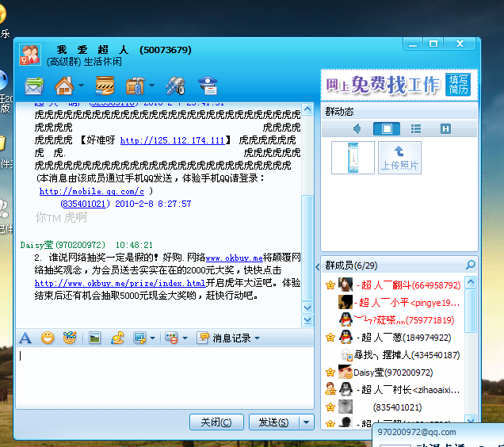This screenshot has width=504, height=447.
Task: Open the www.okbuy.me link
Action: [235, 258]
